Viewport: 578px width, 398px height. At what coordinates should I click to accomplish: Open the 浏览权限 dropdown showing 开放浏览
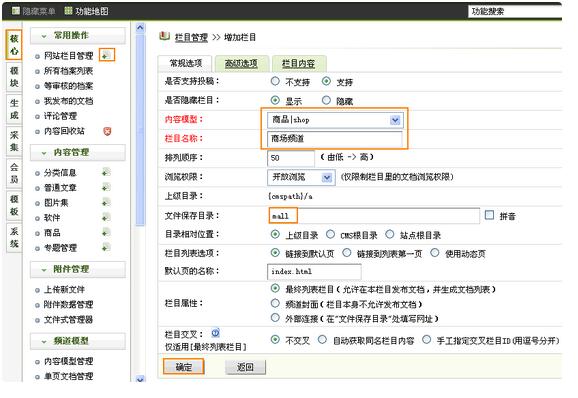(x=301, y=177)
